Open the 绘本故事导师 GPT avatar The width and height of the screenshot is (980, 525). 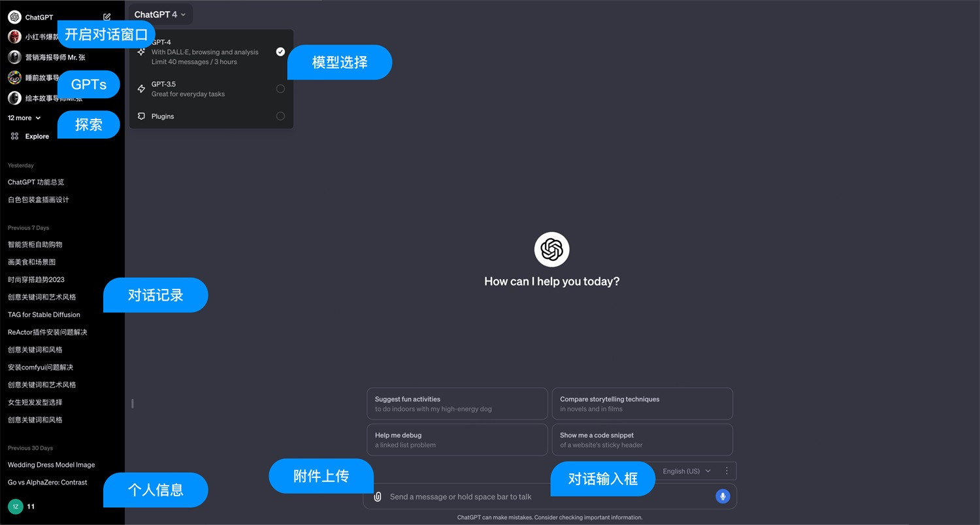click(x=14, y=98)
